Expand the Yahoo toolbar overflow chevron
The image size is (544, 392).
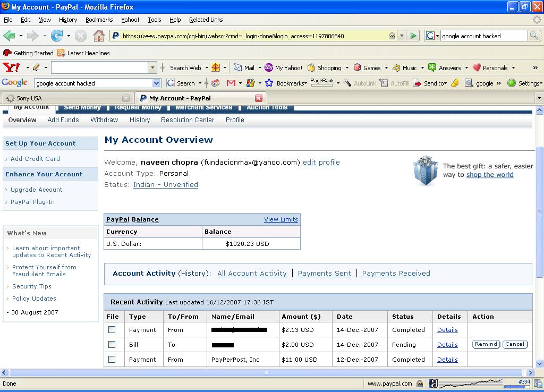pos(535,67)
